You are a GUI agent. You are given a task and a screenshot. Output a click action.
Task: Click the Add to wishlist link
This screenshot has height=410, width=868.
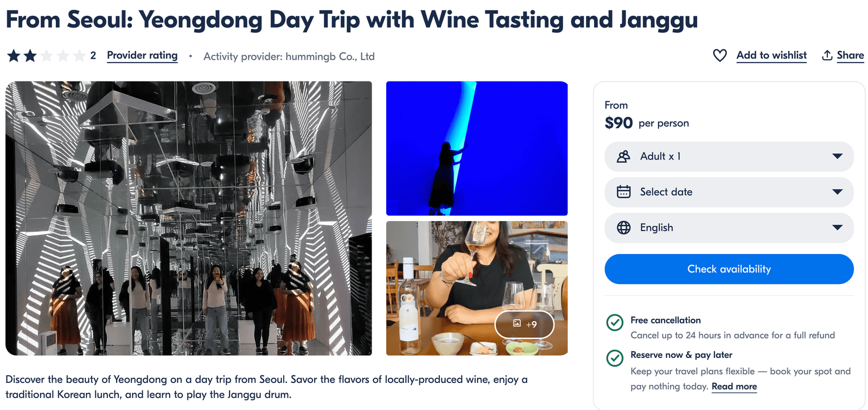click(771, 55)
